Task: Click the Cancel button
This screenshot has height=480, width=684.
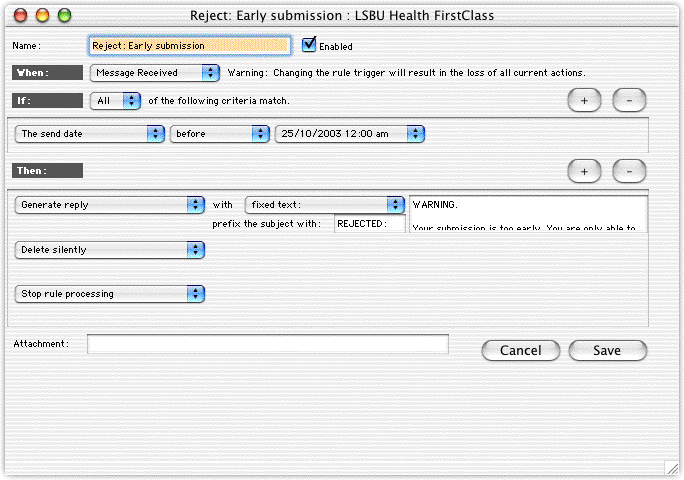Action: click(520, 350)
